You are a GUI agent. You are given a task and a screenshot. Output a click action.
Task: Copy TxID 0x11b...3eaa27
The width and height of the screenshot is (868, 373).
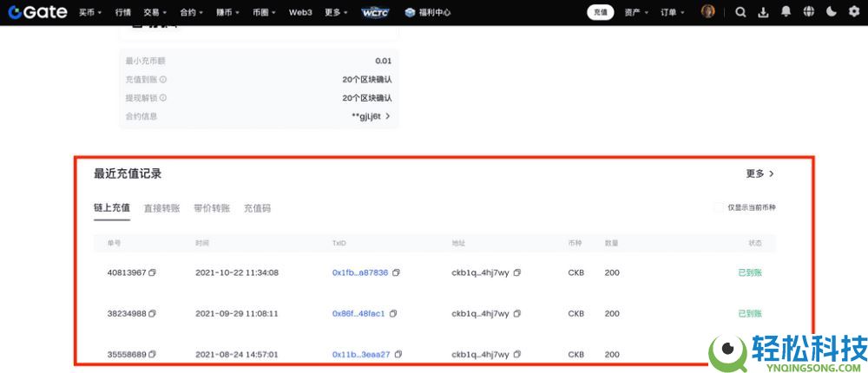(x=398, y=354)
